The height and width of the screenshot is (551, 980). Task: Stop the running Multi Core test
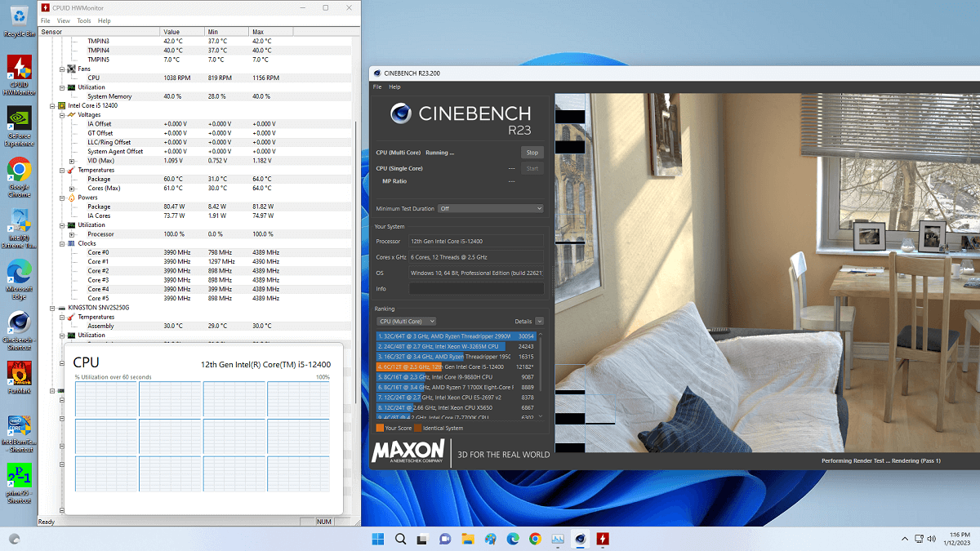pos(532,153)
